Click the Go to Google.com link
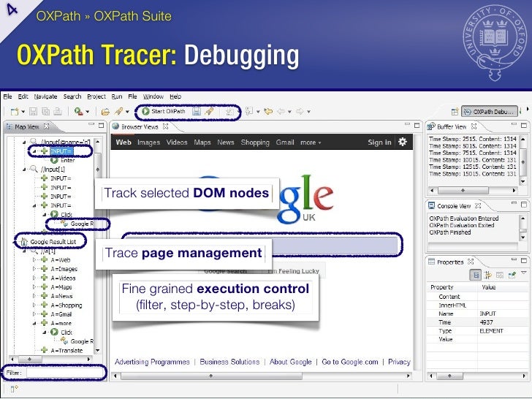 tap(350, 362)
